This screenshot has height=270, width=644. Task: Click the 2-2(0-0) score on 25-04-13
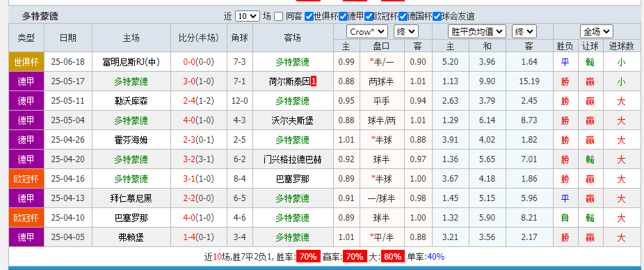coord(198,198)
